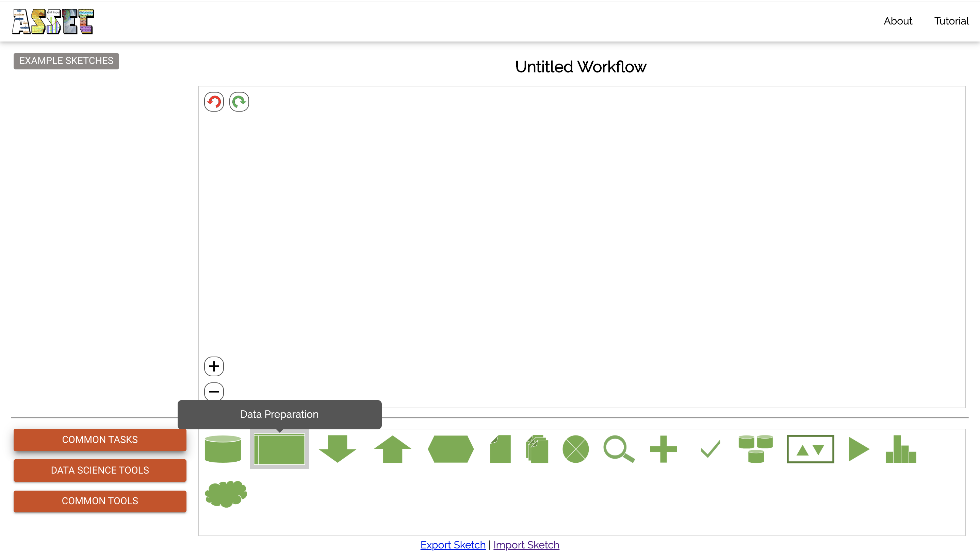Zoom out with the minus button
The image size is (980, 560).
pos(214,392)
